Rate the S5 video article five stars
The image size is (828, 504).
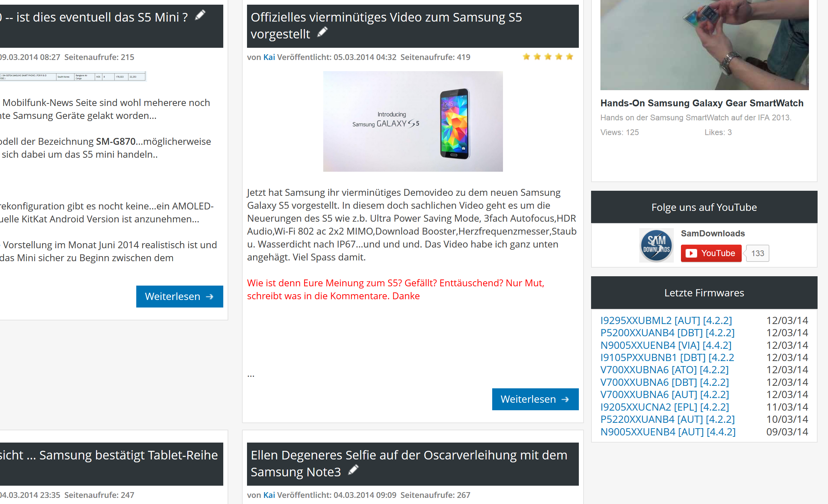click(x=569, y=57)
